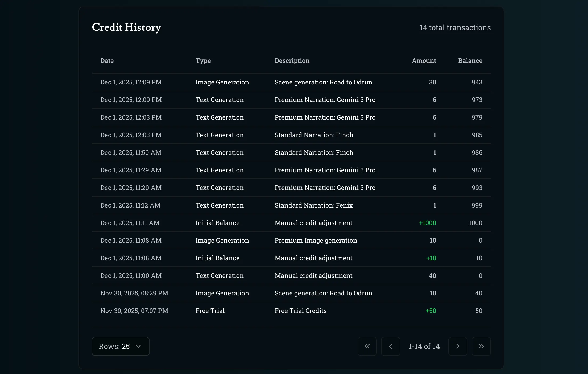Click the Amount column header
The width and height of the screenshot is (588, 374).
pyautogui.click(x=424, y=61)
